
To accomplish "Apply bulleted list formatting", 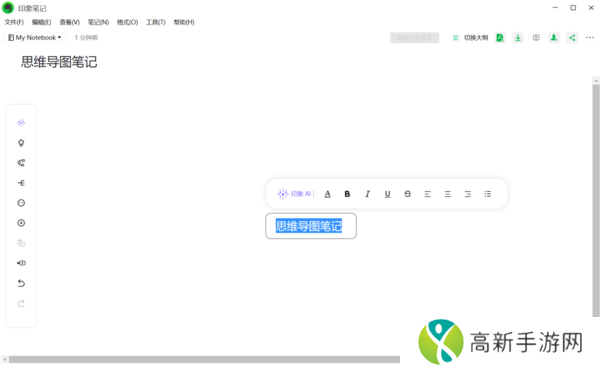I will [488, 194].
